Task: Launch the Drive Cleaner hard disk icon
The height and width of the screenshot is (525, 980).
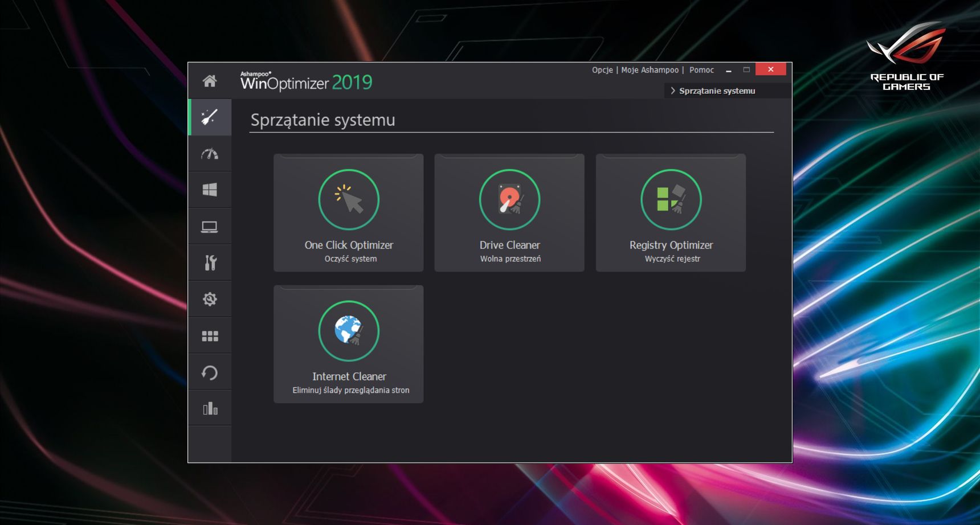Action: point(510,199)
